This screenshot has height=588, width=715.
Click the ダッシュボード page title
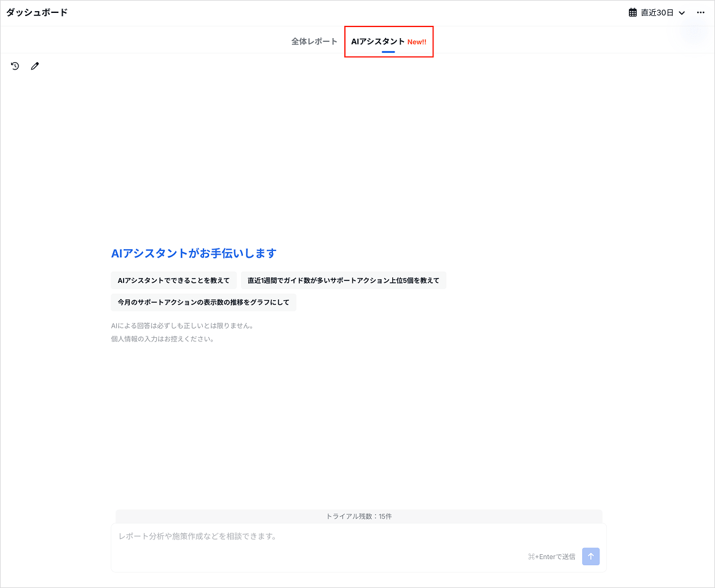coord(37,13)
